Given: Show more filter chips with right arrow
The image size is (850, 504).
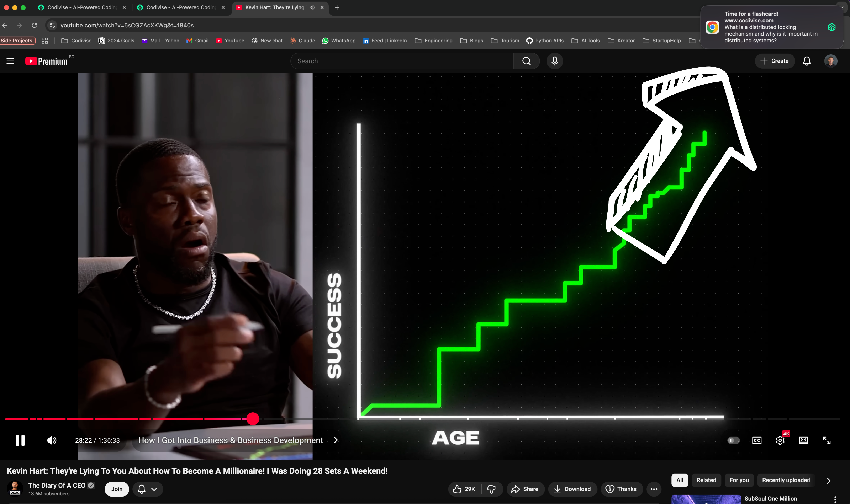Looking at the screenshot, I should [x=829, y=481].
